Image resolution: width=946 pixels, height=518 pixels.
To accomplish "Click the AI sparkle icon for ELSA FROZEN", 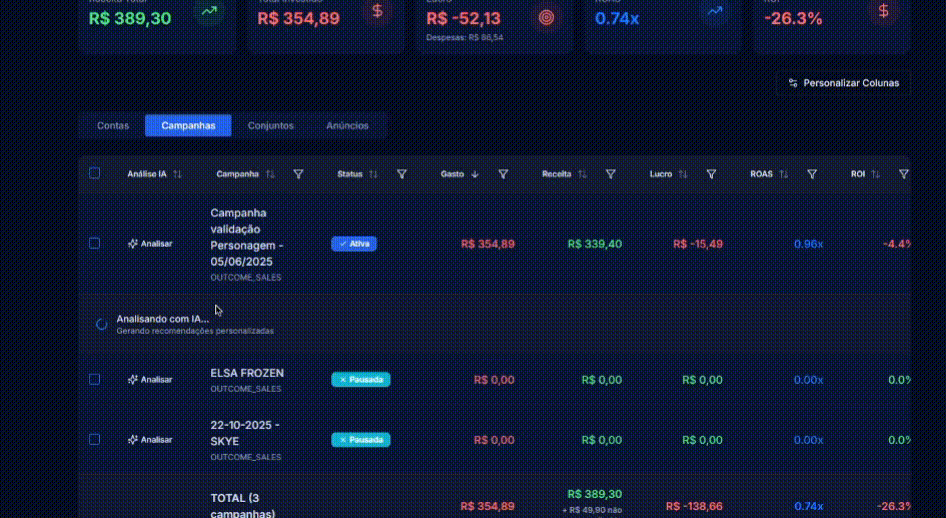I will (x=133, y=380).
